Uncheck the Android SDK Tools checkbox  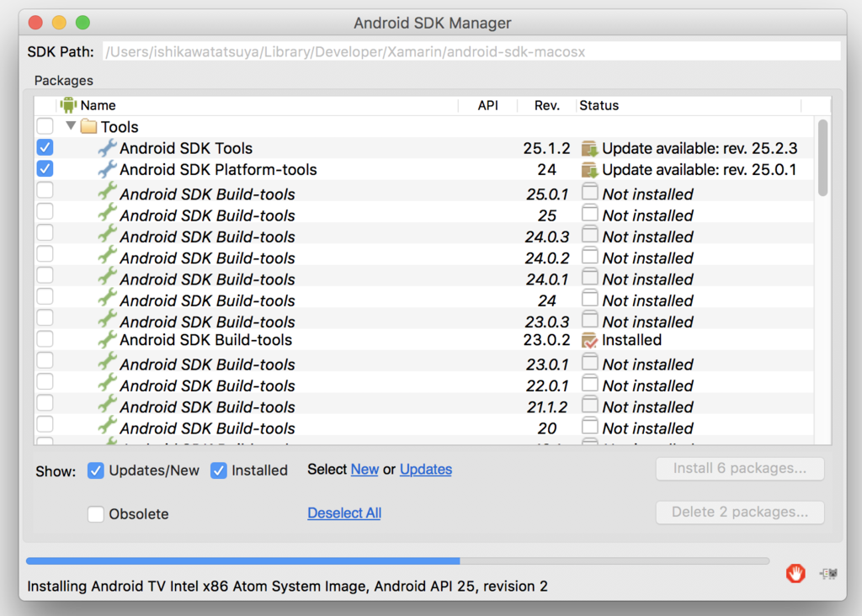point(45,147)
